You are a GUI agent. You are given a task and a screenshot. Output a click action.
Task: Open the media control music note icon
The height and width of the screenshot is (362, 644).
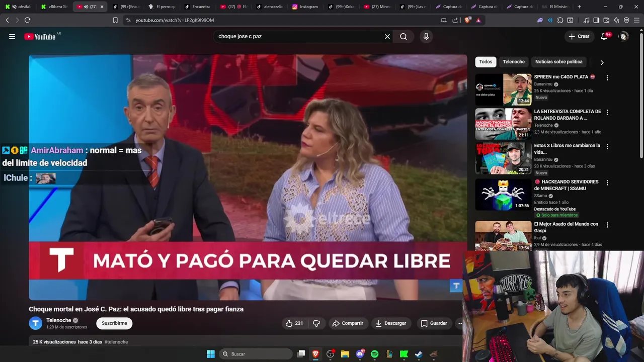point(586,20)
